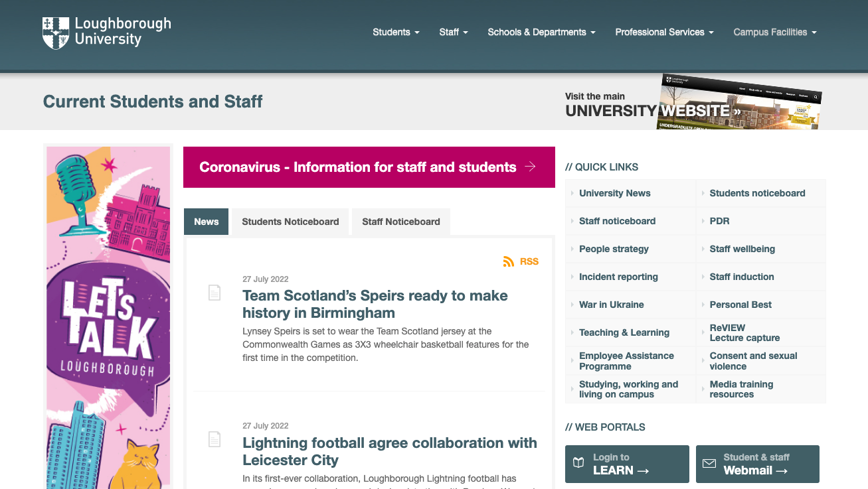Click the arrow on the Coronavirus banner
Image resolution: width=868 pixels, height=489 pixels.
(529, 167)
